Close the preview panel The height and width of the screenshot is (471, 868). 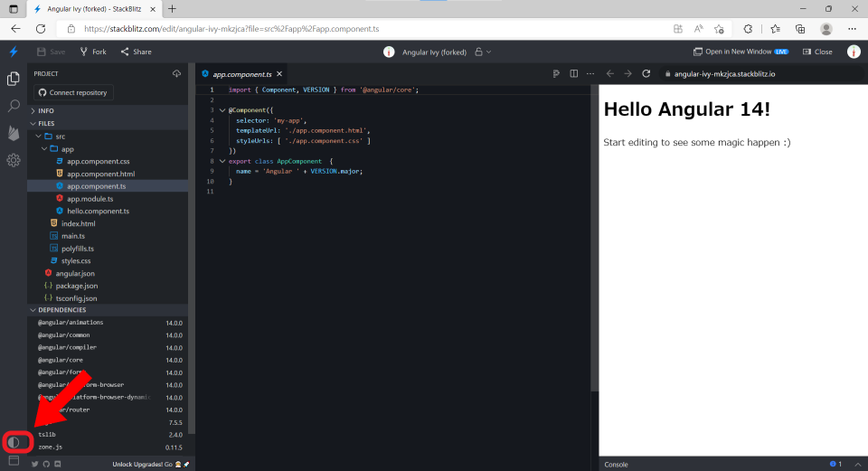click(x=817, y=52)
